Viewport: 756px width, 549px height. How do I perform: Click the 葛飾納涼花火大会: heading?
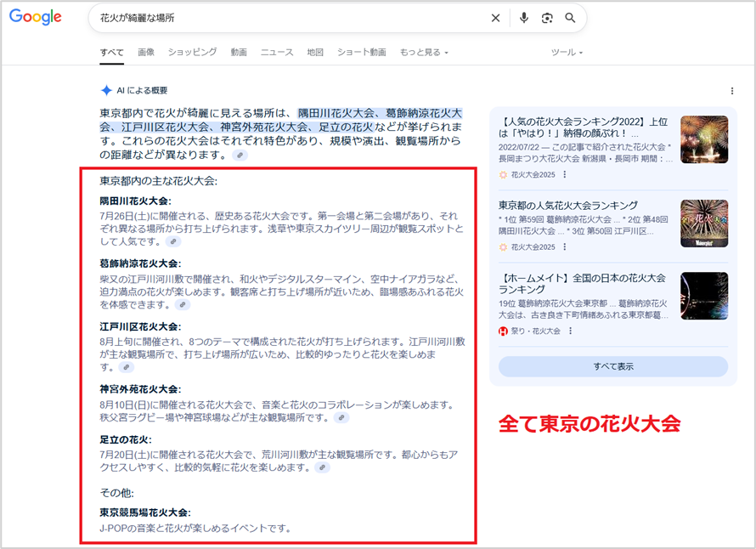[x=140, y=263]
